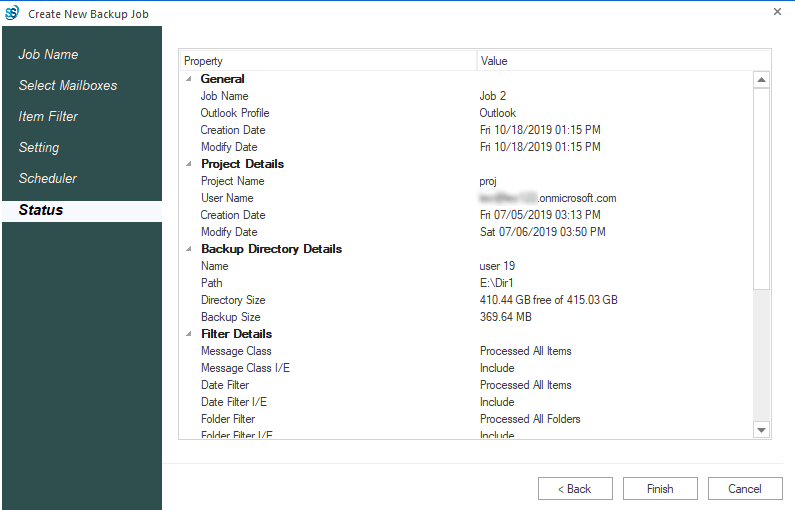Click the app logo icon in title bar

coord(12,13)
